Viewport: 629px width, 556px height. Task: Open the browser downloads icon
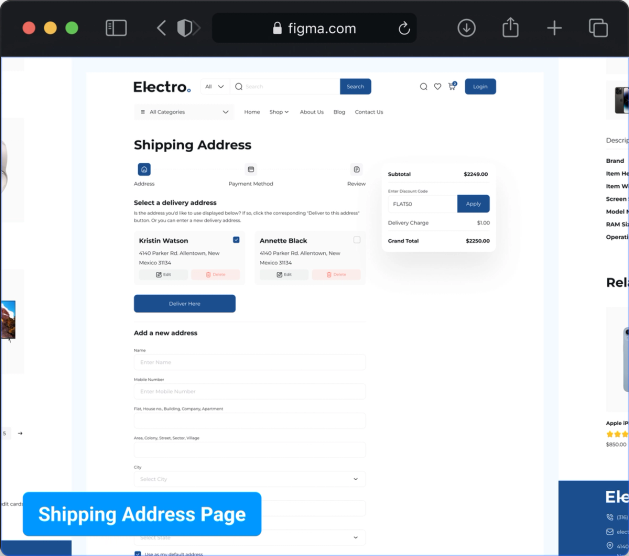466,28
